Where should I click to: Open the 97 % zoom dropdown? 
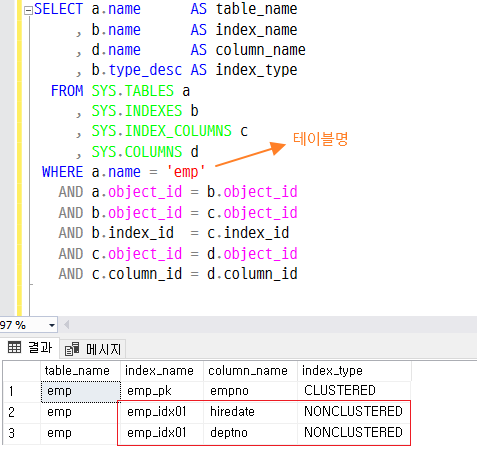click(x=52, y=325)
